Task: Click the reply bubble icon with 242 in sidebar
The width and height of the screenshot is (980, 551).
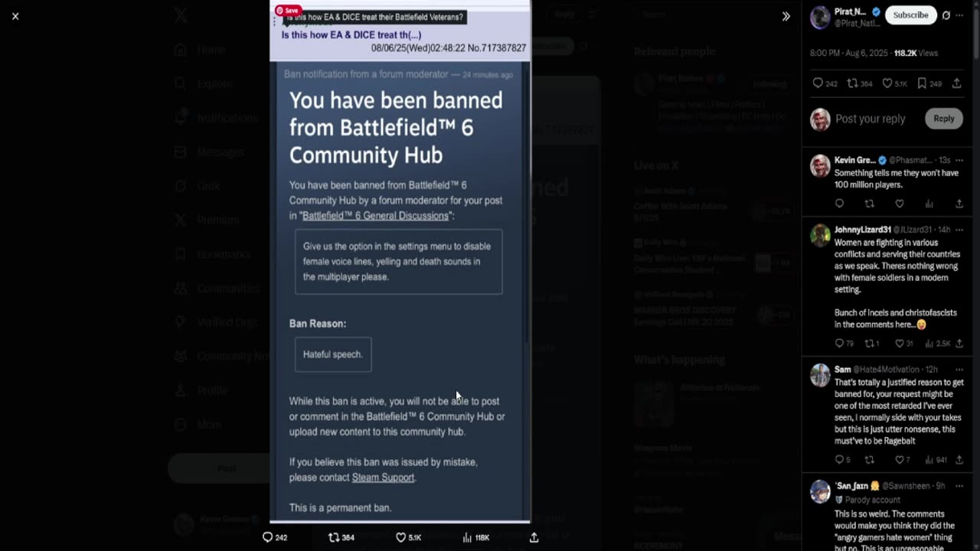Action: coord(818,83)
